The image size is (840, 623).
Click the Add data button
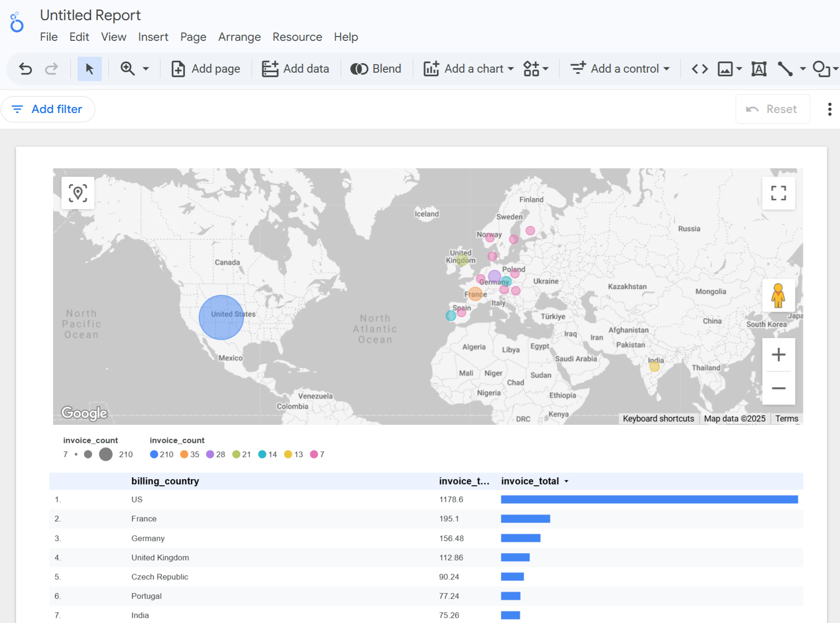[295, 69]
